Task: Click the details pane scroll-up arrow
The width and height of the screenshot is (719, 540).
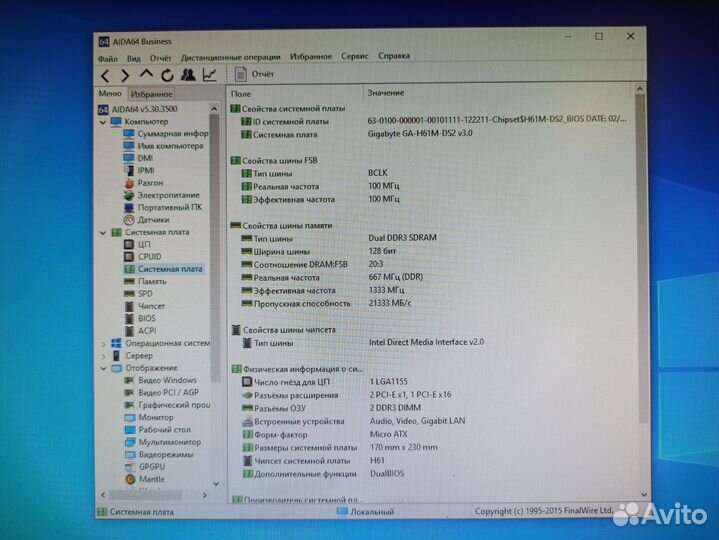Action: (x=640, y=89)
